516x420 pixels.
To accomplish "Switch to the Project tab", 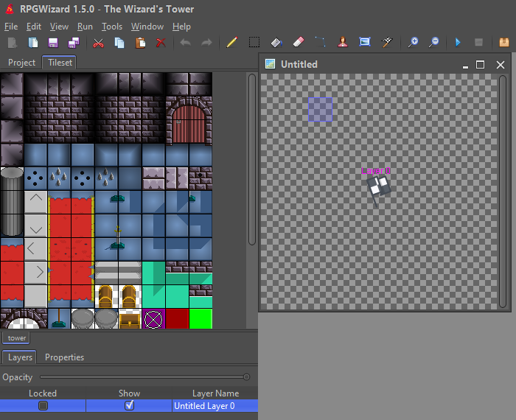I will point(21,63).
